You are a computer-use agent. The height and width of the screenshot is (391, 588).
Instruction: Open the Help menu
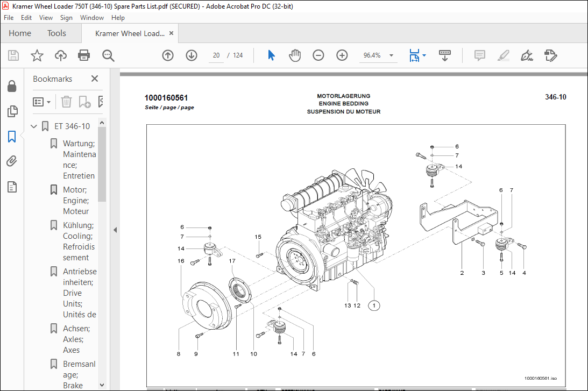tap(118, 18)
